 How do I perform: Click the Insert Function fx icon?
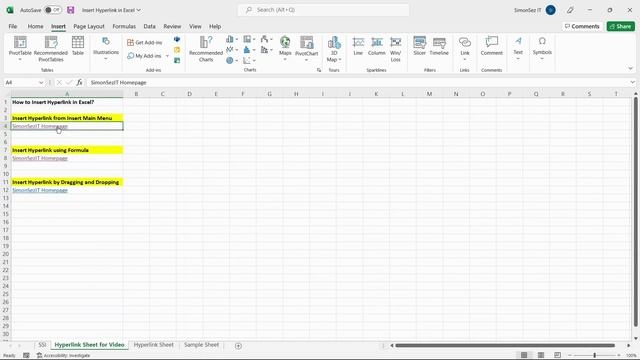tap(79, 82)
